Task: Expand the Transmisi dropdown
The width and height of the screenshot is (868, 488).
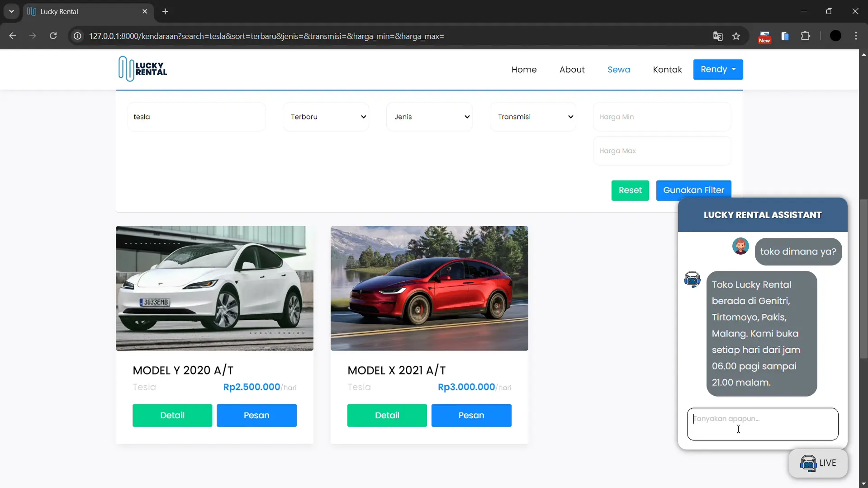Action: click(533, 117)
